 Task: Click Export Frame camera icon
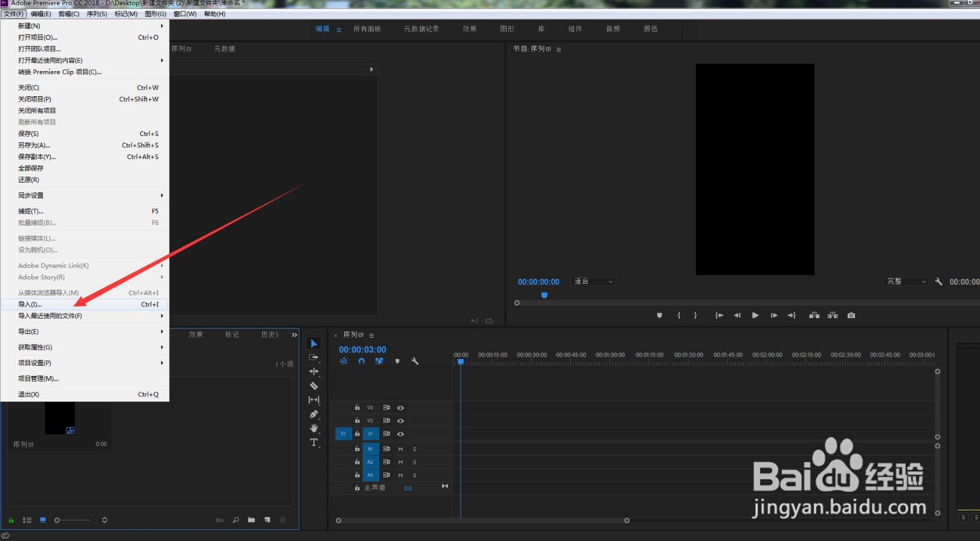pyautogui.click(x=851, y=316)
